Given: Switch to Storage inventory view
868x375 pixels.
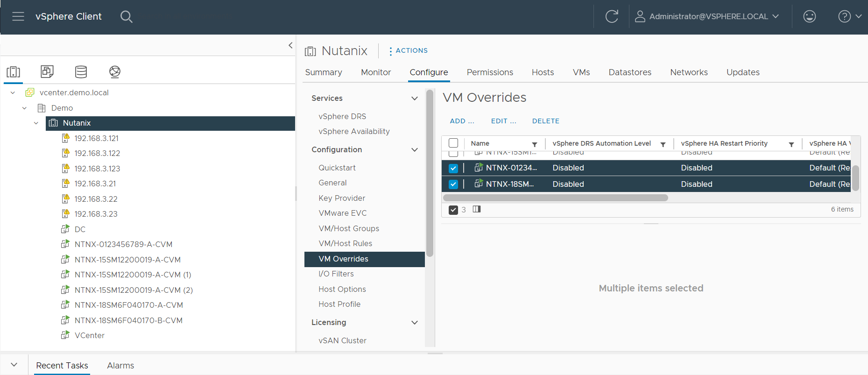Looking at the screenshot, I should [81, 71].
